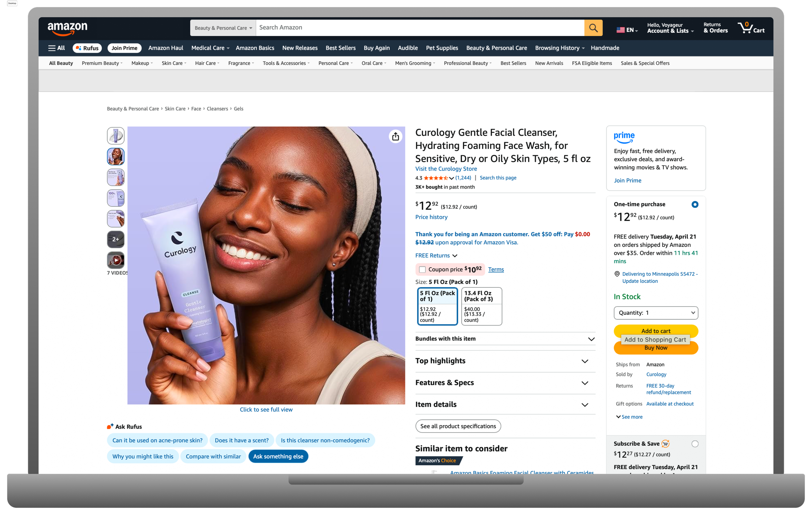Viewport: 812px width, 515px height.
Task: Play the product video thumbnail
Action: tap(116, 260)
